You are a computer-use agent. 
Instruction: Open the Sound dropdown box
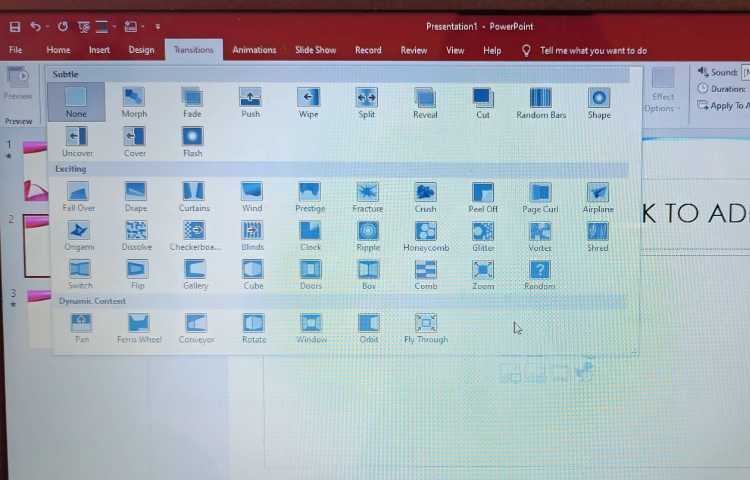(x=745, y=72)
